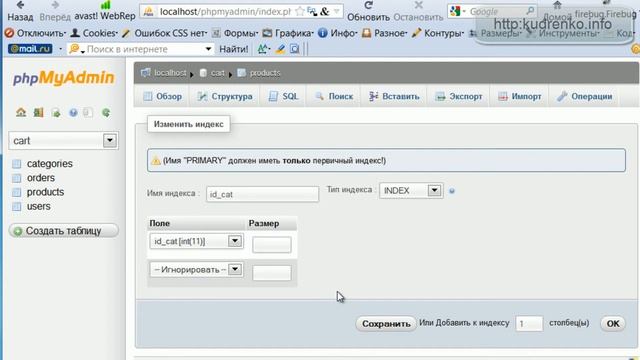Open the index type INDEX dropdown

tap(411, 191)
